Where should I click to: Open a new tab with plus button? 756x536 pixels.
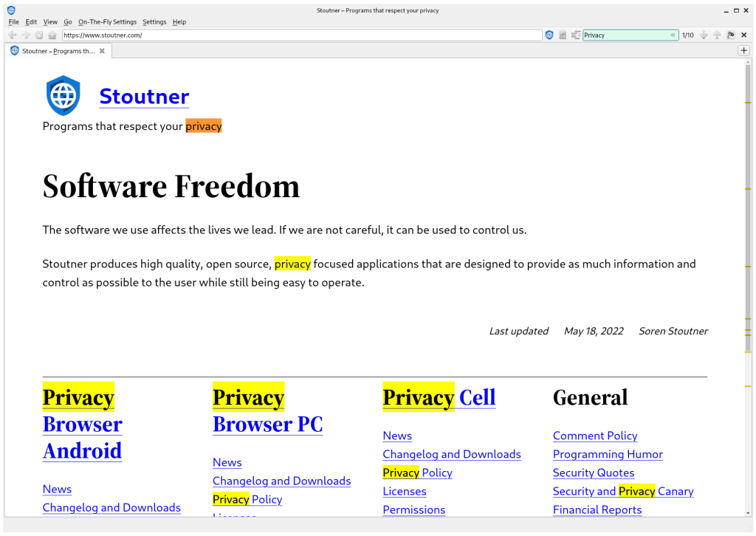tap(744, 51)
